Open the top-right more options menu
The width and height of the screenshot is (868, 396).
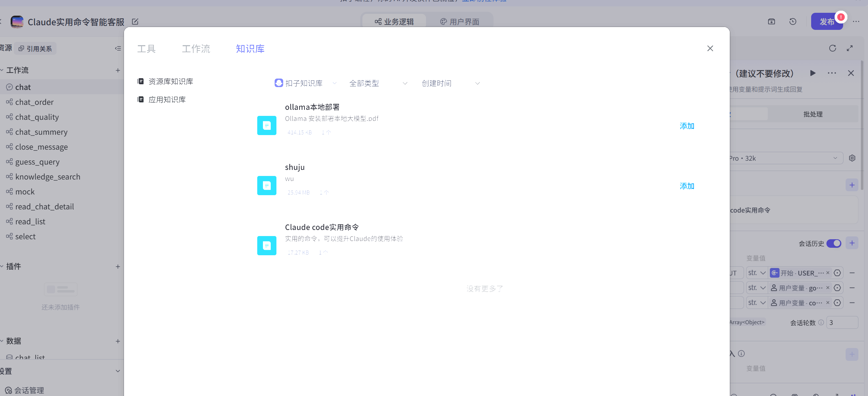[856, 22]
